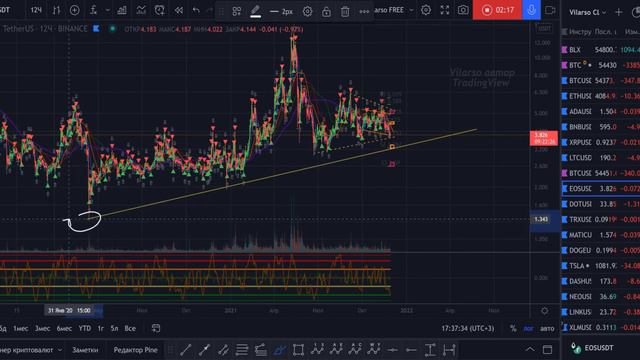Image resolution: width=640 pixels, height=360 pixels.
Task: Open chart settings gear in top bar
Action: pyautogui.click(x=426, y=10)
